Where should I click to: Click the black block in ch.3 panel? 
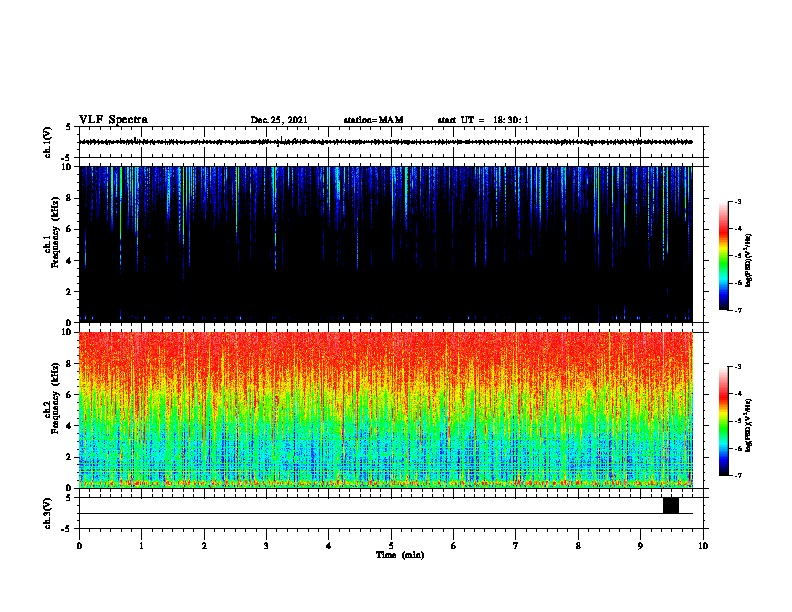(671, 505)
